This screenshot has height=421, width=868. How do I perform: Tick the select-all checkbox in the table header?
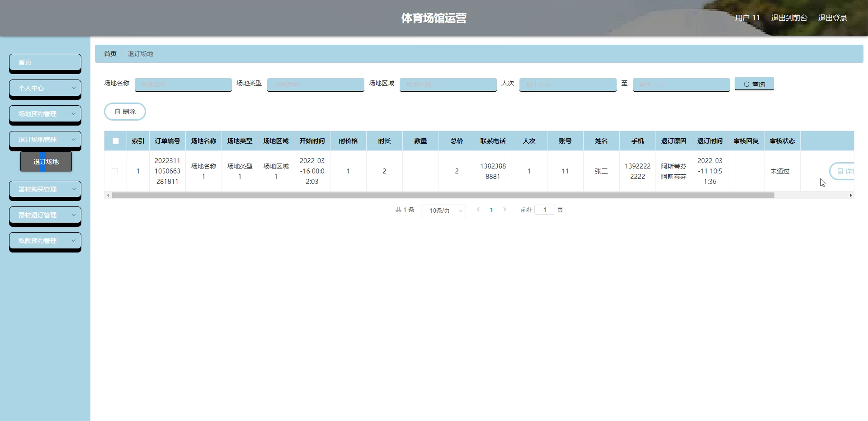pyautogui.click(x=116, y=141)
